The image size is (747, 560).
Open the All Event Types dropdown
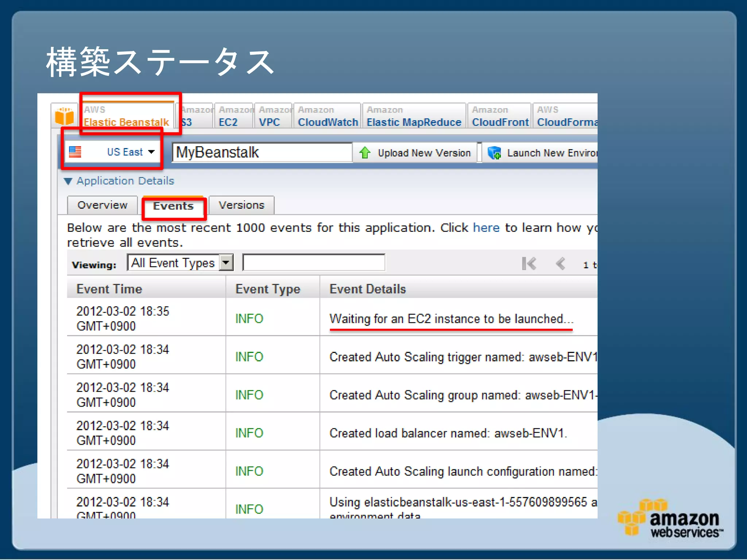click(226, 262)
